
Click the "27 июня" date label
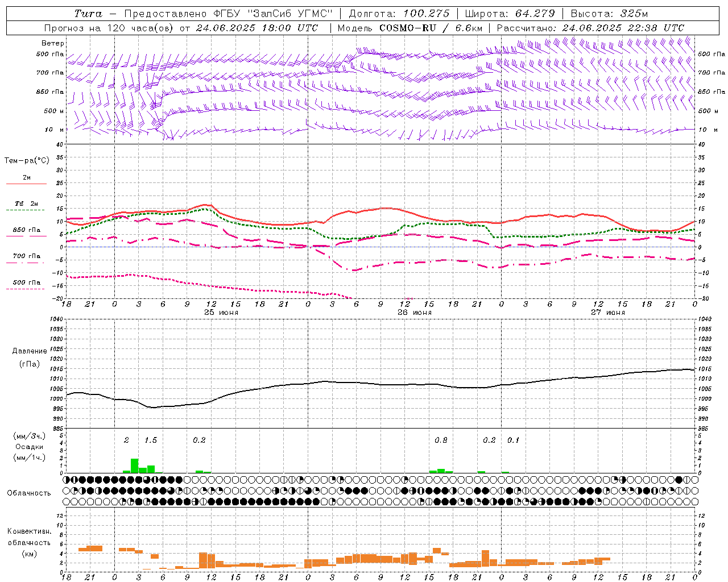pyautogui.click(x=608, y=313)
